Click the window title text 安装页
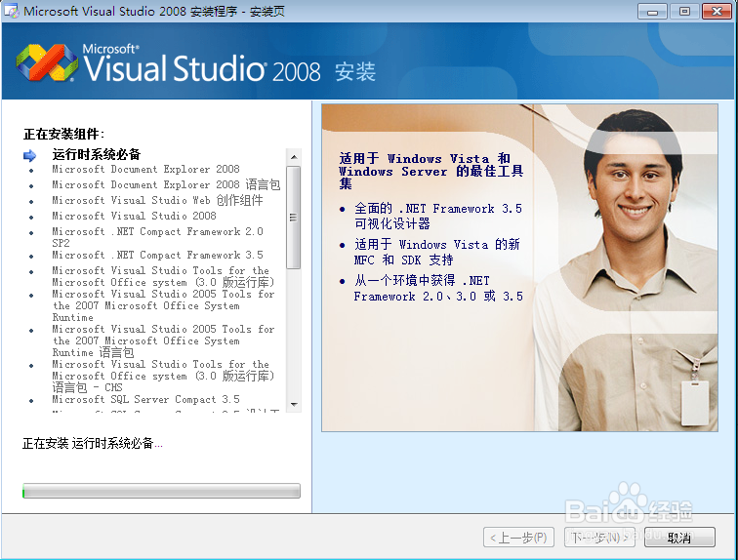Image resolution: width=738 pixels, height=560 pixels. (x=267, y=11)
